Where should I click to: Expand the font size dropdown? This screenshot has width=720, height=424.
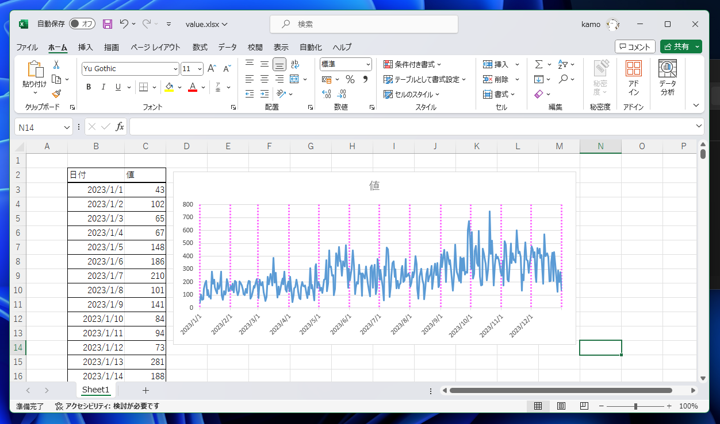coord(198,69)
